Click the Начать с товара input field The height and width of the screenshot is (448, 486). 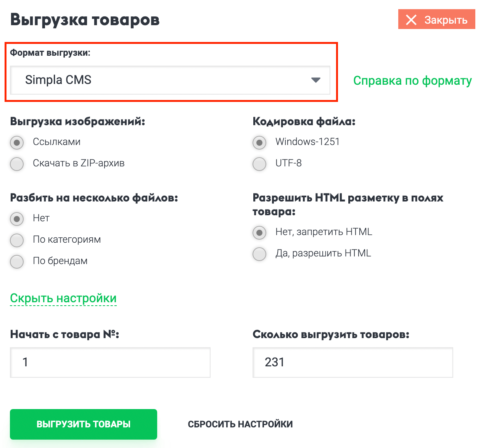(110, 363)
